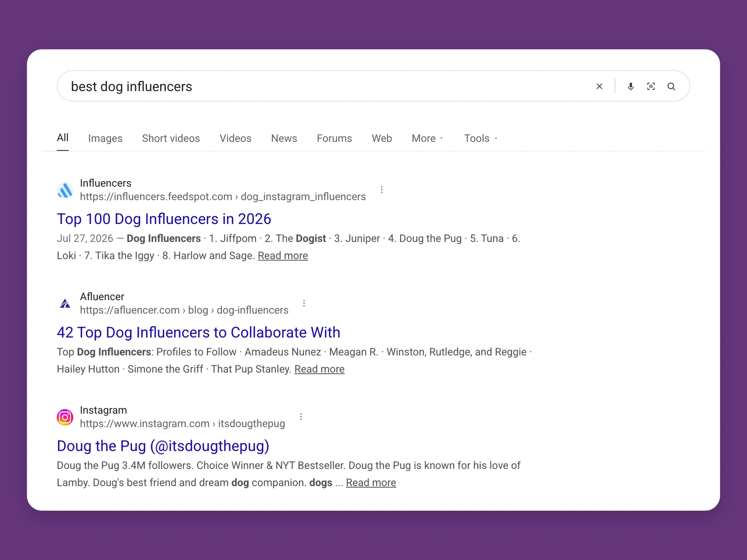Click the 'Afluencer' site name
Screen dimensions: 747x560
(x=102, y=296)
